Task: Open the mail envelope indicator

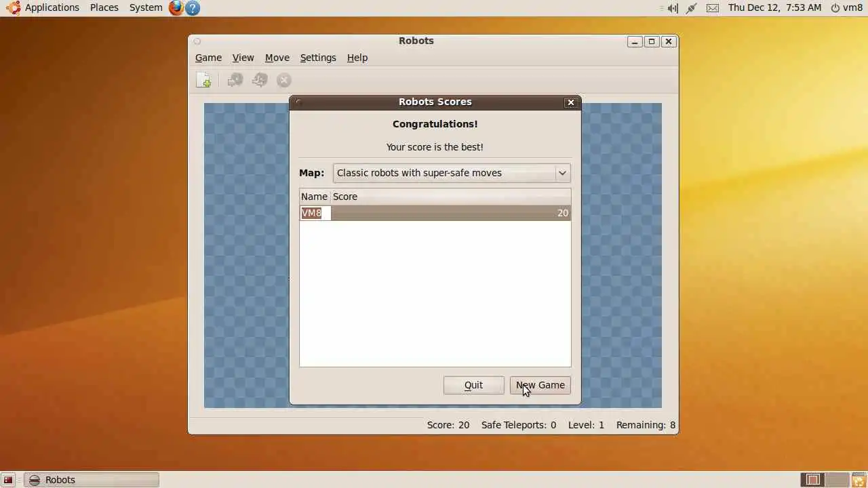Action: tap(712, 7)
